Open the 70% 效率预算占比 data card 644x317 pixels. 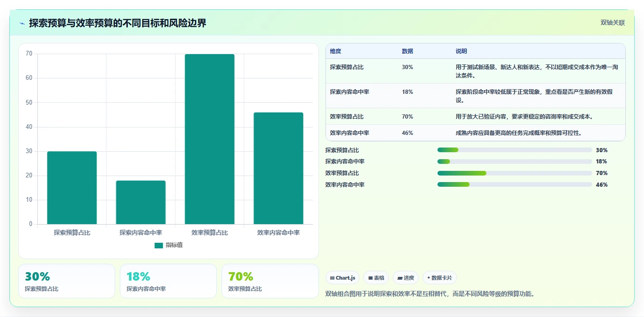(x=270, y=281)
